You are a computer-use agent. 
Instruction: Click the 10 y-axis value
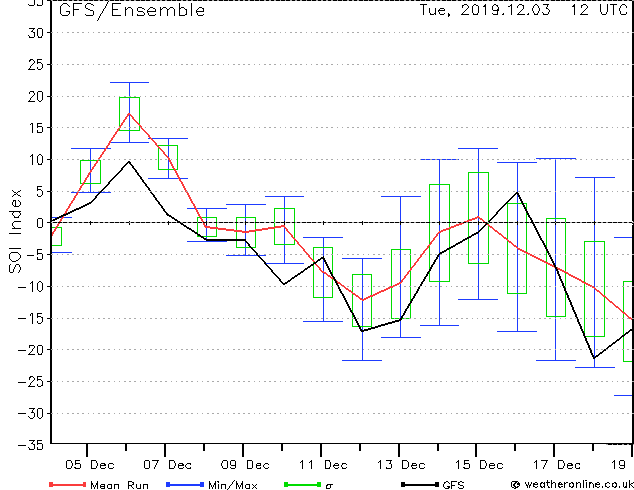click(x=35, y=160)
